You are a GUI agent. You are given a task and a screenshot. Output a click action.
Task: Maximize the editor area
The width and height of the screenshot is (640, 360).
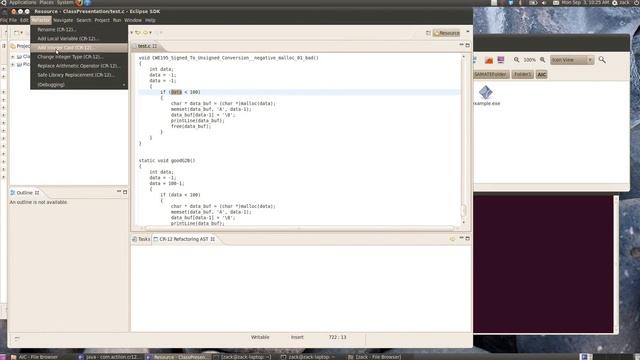click(x=467, y=45)
